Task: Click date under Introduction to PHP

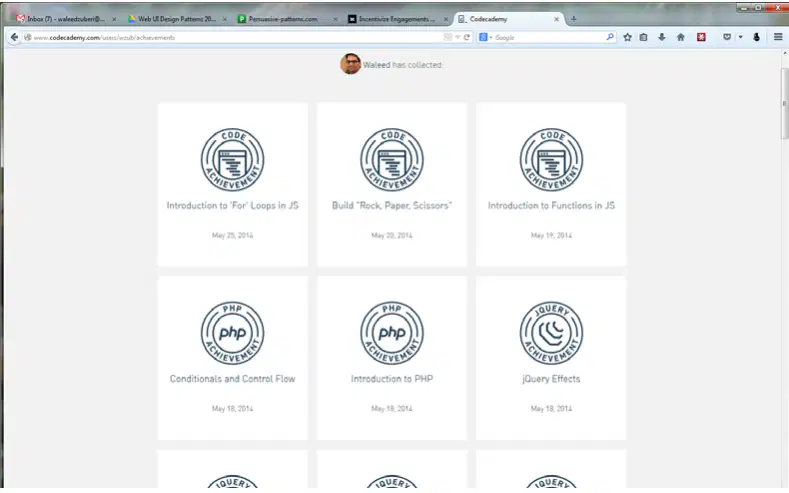Action: click(x=391, y=408)
